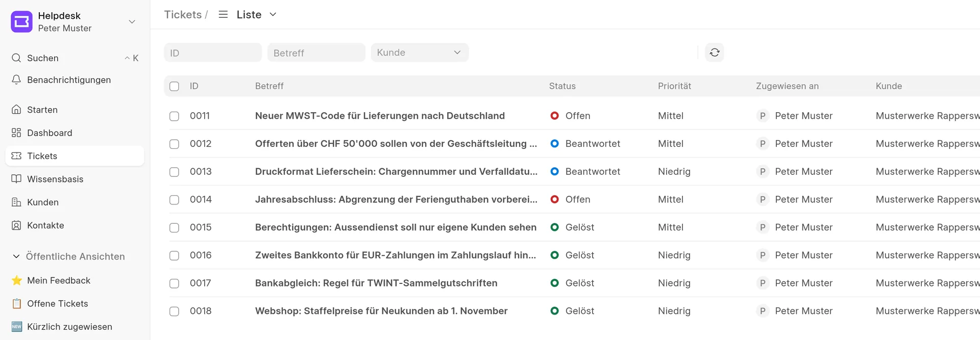The image size is (980, 340).
Task: Click ticket ID 0016
Action: pyautogui.click(x=201, y=255)
